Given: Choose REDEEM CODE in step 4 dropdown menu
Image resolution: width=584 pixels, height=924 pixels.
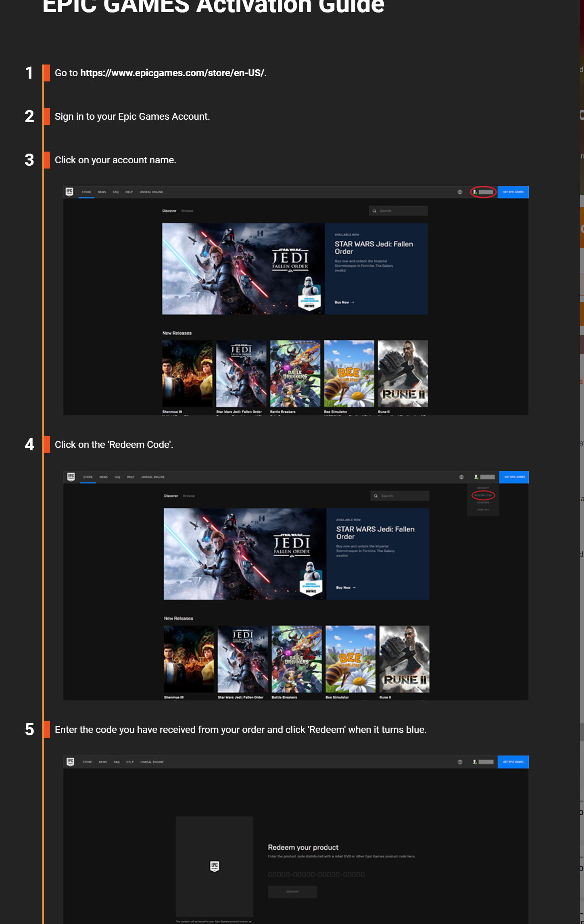Looking at the screenshot, I should tap(483, 495).
